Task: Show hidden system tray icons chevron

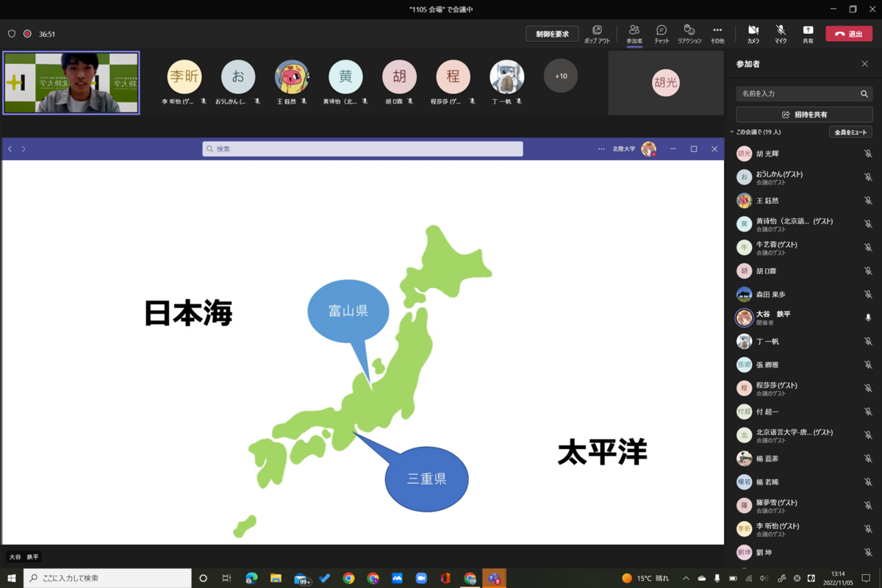Action: (686, 578)
